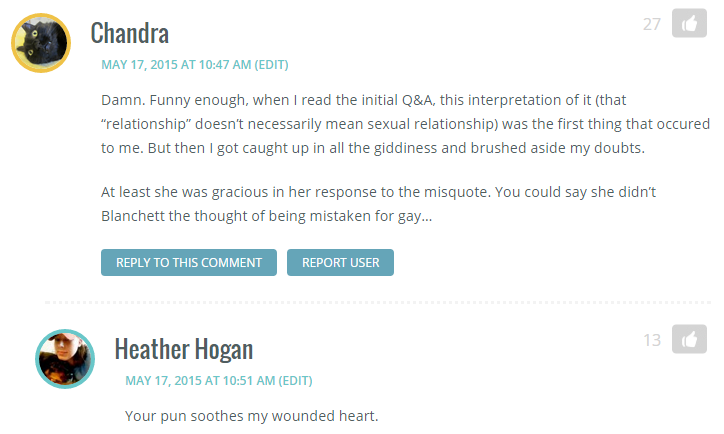Open timestamp May 17, 2015 at 10:51 AM
The image size is (724, 434).
coord(200,380)
